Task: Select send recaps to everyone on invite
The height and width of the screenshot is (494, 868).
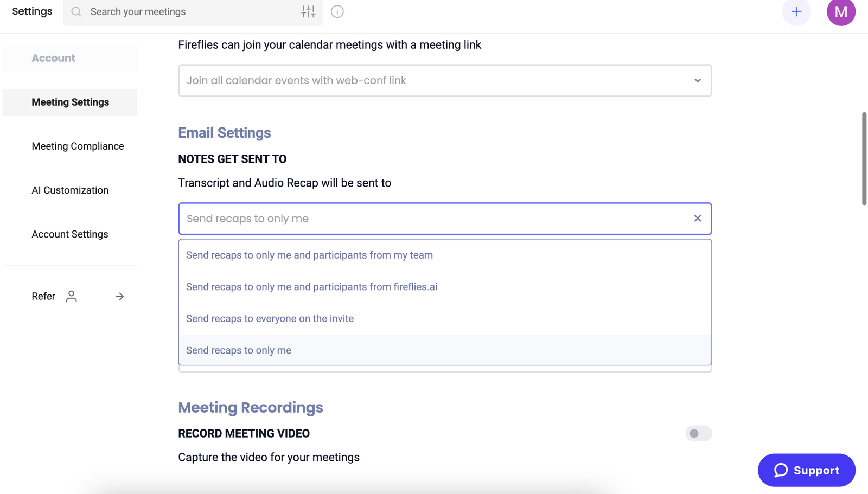Action: point(270,319)
